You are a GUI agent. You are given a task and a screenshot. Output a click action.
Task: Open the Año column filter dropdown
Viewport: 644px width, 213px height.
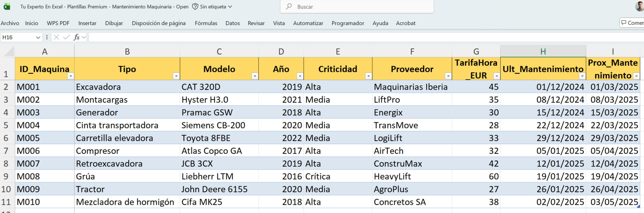click(x=300, y=76)
